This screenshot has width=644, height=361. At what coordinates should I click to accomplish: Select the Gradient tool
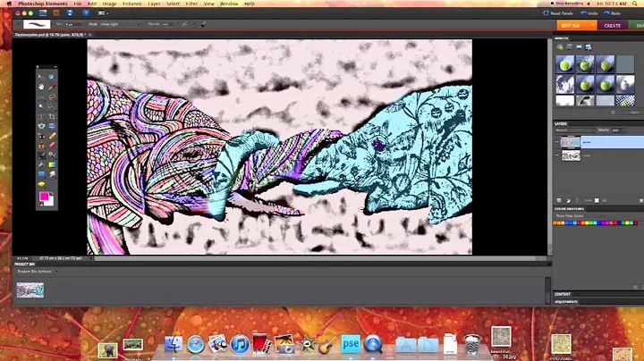coord(52,164)
